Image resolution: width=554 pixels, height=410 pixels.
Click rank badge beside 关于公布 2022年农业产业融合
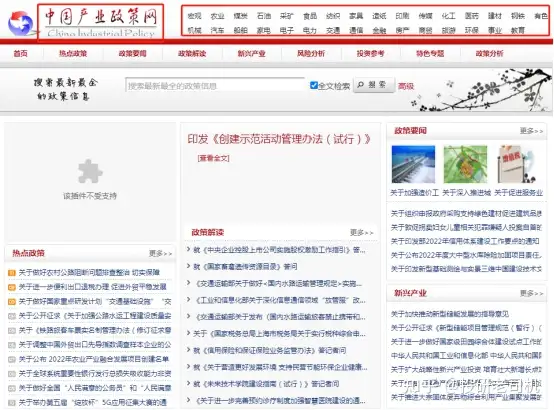pyautogui.click(x=12, y=359)
